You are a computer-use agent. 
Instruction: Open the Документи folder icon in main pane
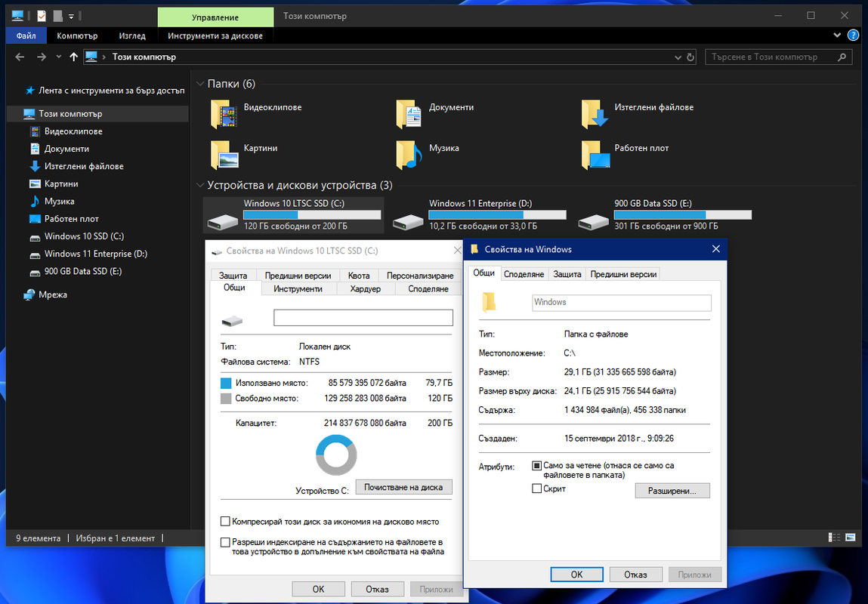tap(409, 114)
